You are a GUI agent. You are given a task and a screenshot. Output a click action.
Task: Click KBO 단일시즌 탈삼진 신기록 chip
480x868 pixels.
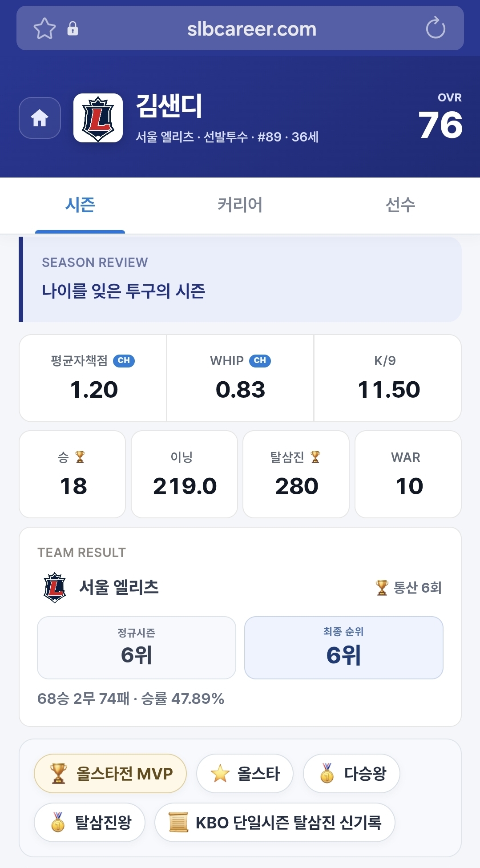pyautogui.click(x=275, y=822)
